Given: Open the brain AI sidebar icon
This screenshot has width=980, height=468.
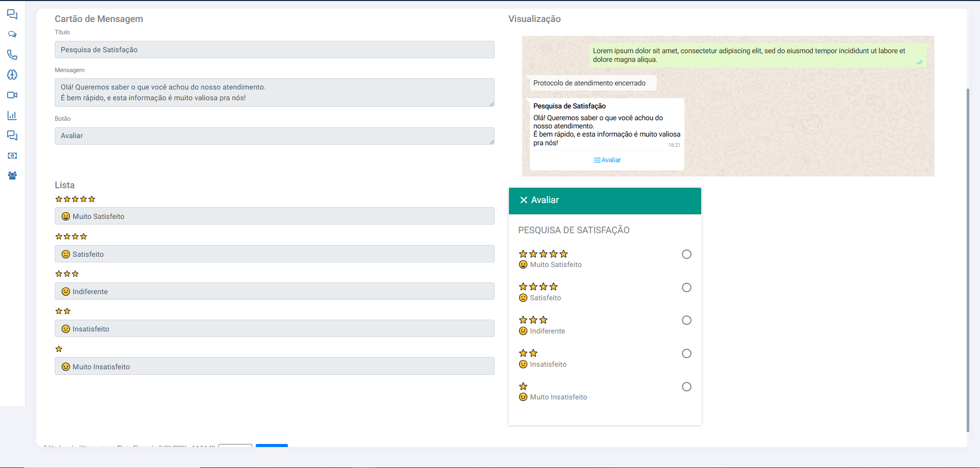Looking at the screenshot, I should [x=12, y=75].
